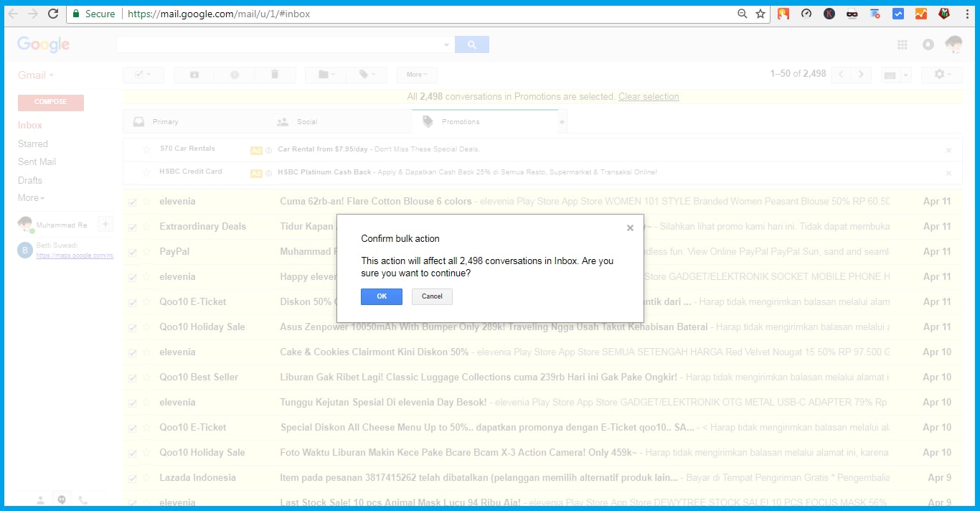Open the Drafts folder

pyautogui.click(x=30, y=180)
